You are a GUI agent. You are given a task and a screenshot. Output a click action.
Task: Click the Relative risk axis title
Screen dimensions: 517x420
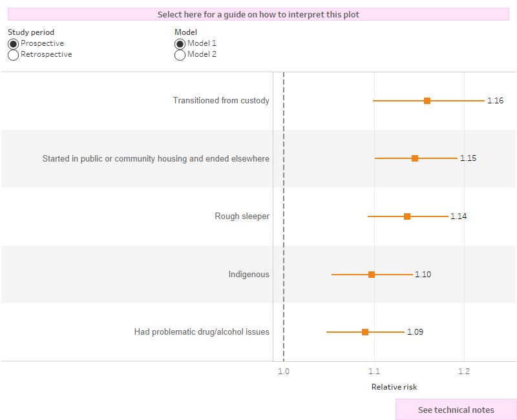pyautogui.click(x=394, y=386)
